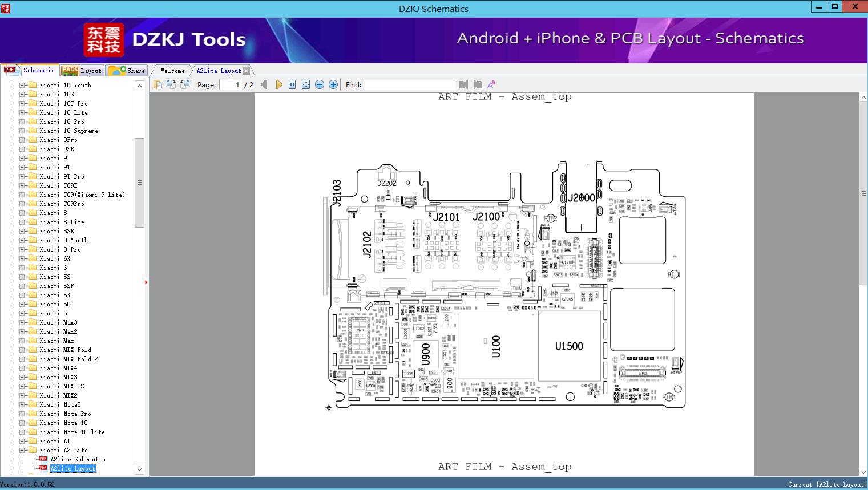Click the rotate counterclockwise icon
The width and height of the screenshot is (868, 490).
[x=171, y=84]
